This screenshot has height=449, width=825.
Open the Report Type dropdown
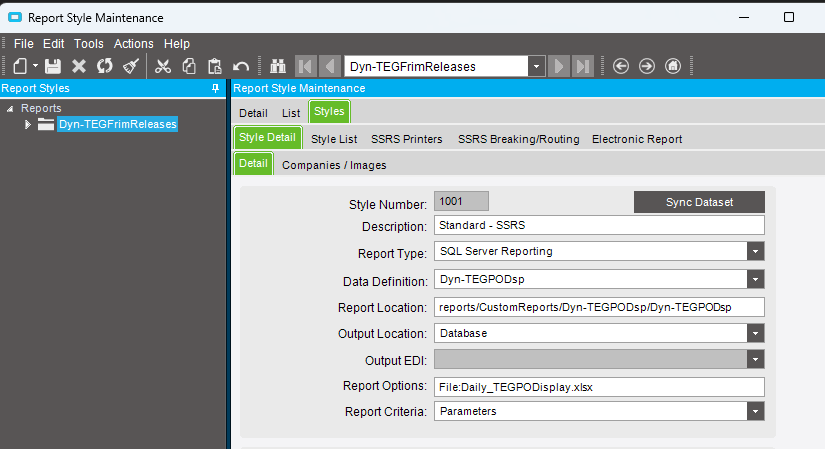click(x=756, y=251)
